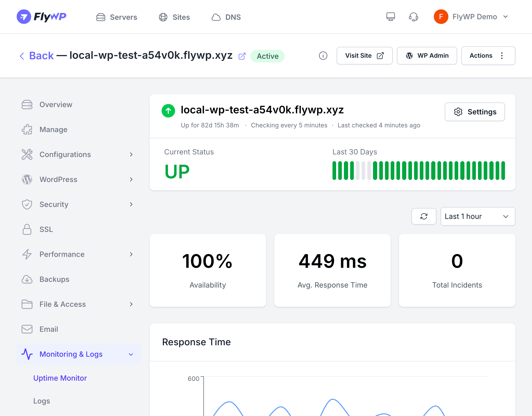Click the Monitoring pulse icon

click(27, 354)
